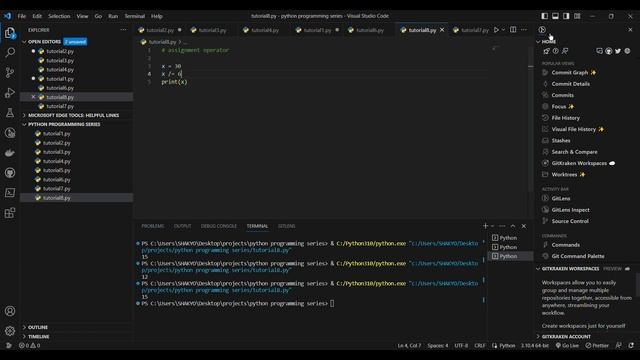Toggle primary side bar layout icon
The image size is (640, 360).
[544, 16]
